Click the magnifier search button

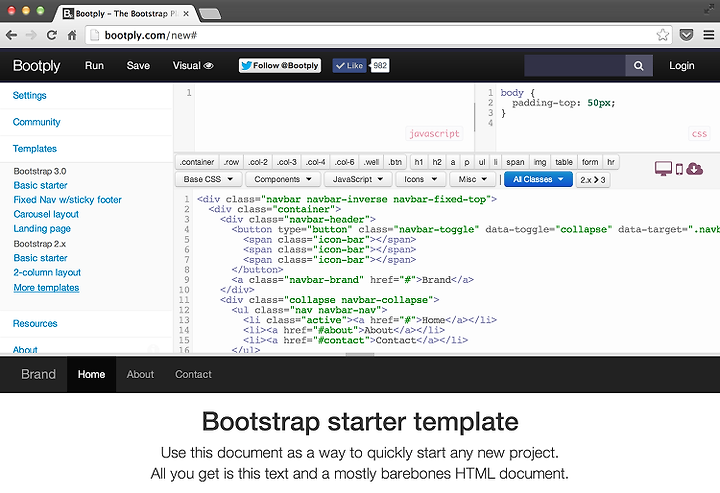pyautogui.click(x=639, y=66)
